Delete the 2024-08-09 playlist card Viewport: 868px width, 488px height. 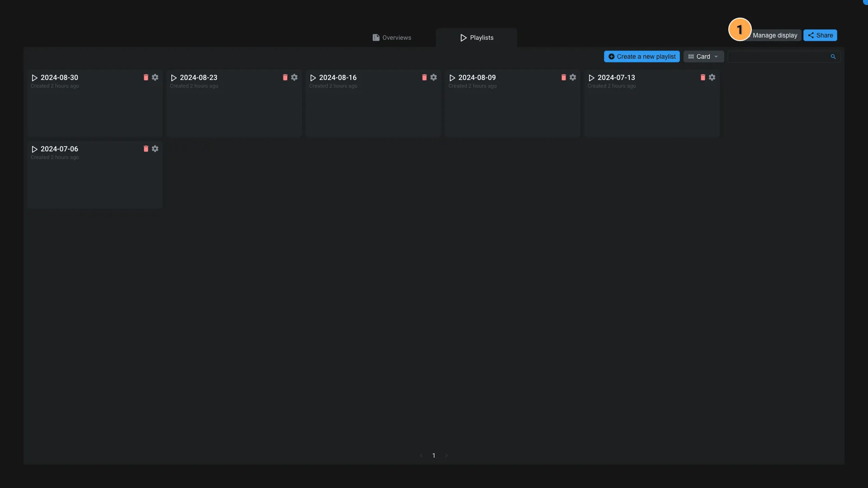563,77
